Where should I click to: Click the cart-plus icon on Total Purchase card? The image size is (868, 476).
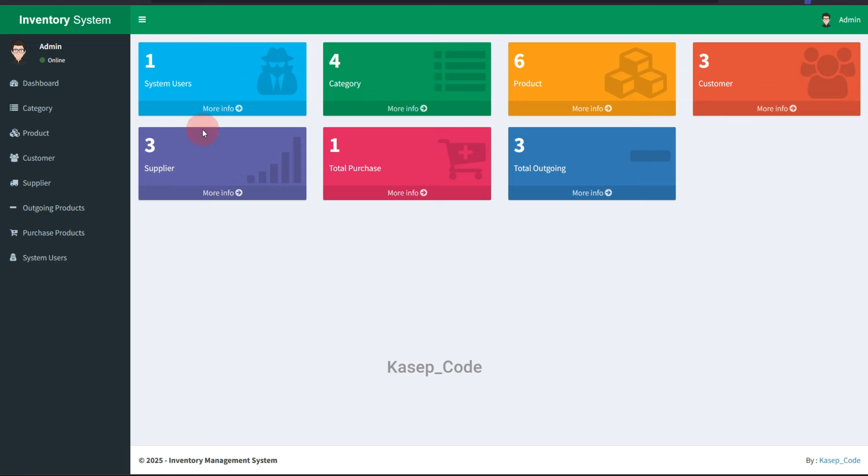click(463, 159)
